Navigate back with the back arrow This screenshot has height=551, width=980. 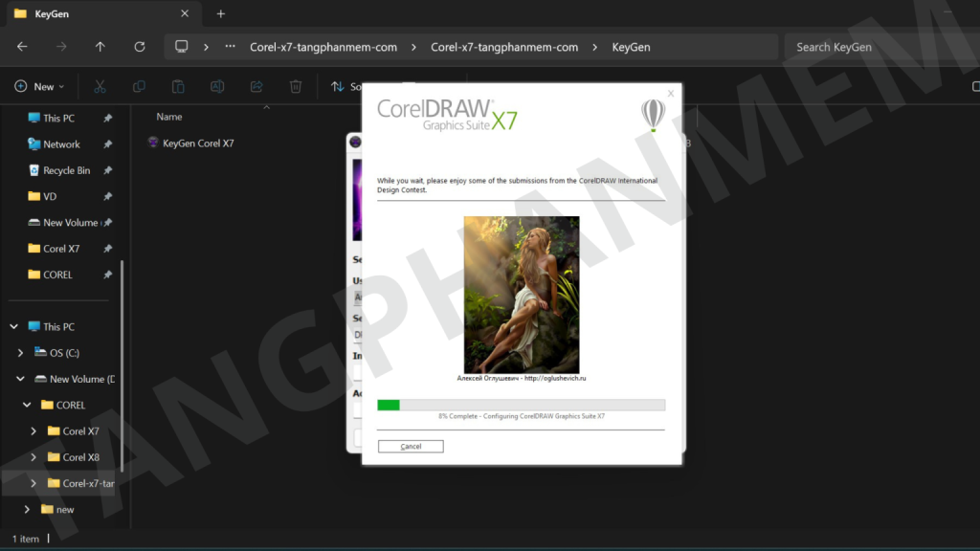click(x=22, y=47)
